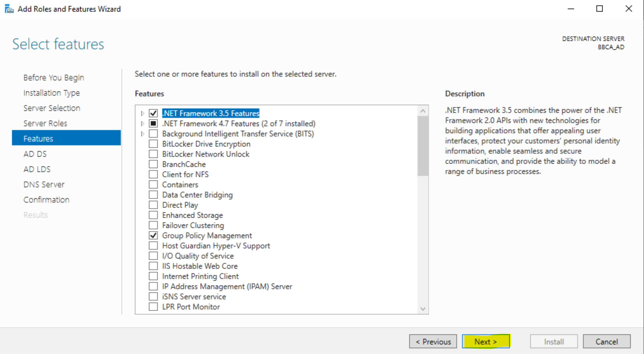Expand Background Intelligent Transfer Service node
Viewport: 644px width, 354px height.
click(143, 134)
